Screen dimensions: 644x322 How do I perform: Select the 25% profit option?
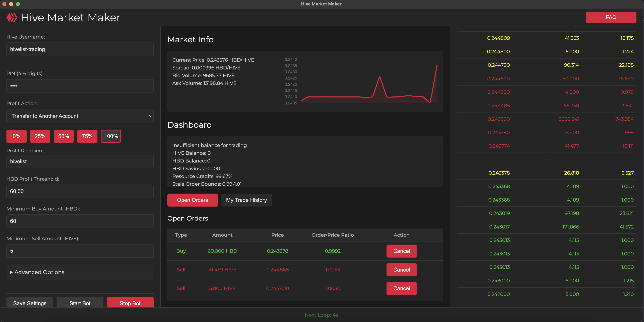tap(40, 136)
